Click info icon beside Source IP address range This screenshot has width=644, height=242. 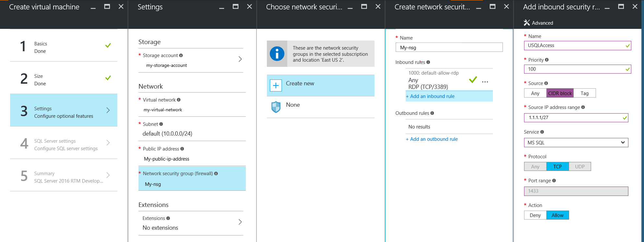coord(583,107)
